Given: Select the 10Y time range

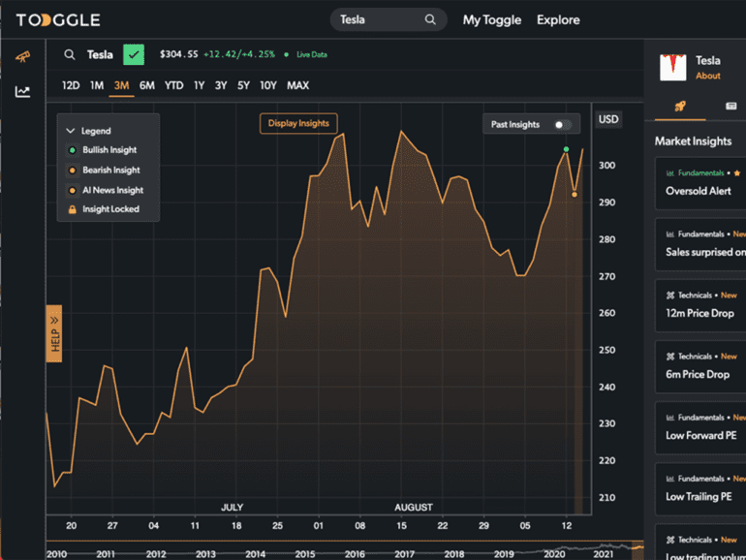Looking at the screenshot, I should point(267,85).
